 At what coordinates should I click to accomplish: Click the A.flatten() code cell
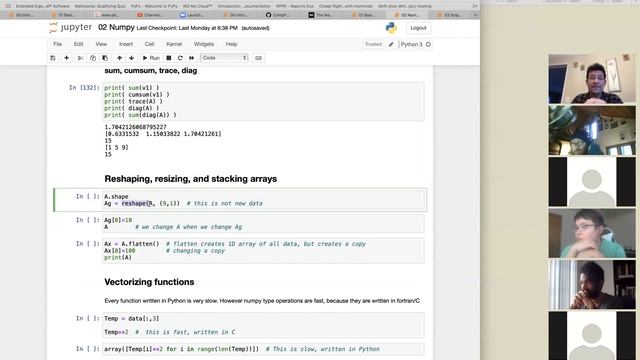(264, 251)
